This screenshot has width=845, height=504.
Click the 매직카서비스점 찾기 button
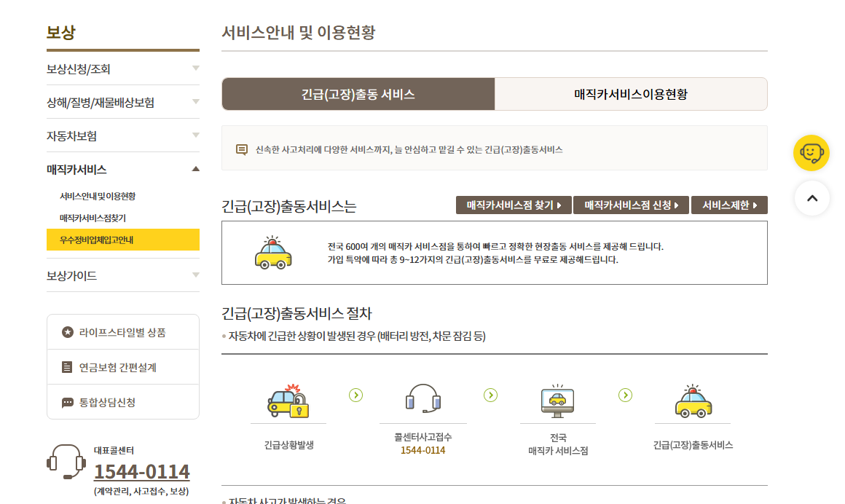[514, 205]
